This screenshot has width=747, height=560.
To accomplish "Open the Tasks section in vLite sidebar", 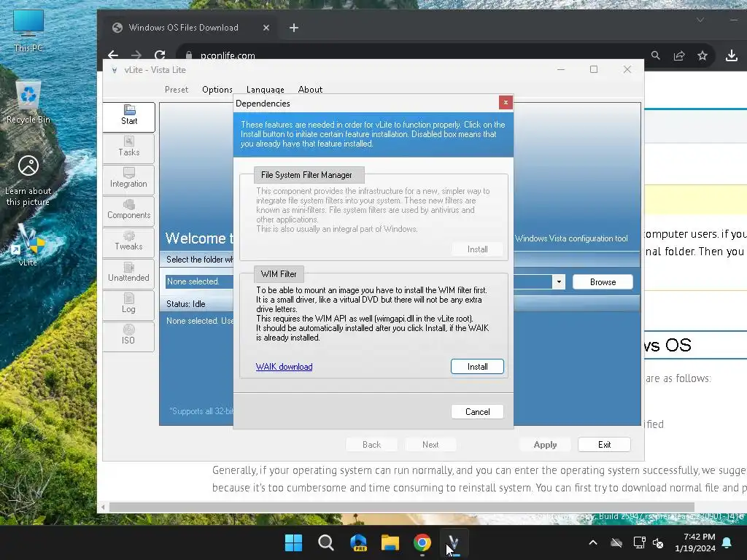I will [x=128, y=148].
